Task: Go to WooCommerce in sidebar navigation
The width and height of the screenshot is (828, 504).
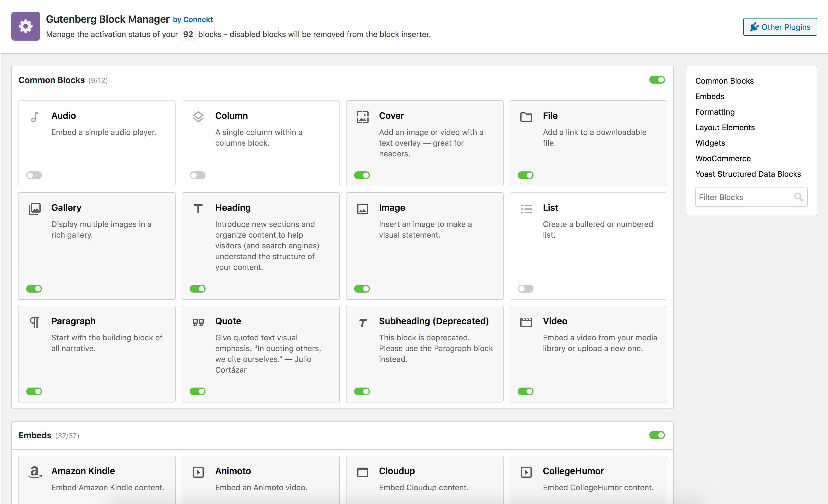Action: coord(723,158)
